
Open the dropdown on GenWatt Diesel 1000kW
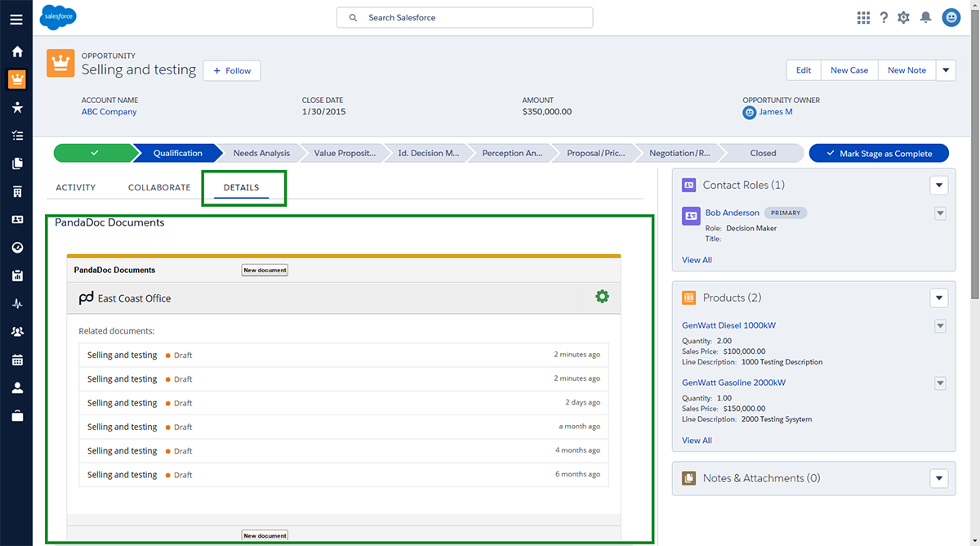pyautogui.click(x=940, y=325)
